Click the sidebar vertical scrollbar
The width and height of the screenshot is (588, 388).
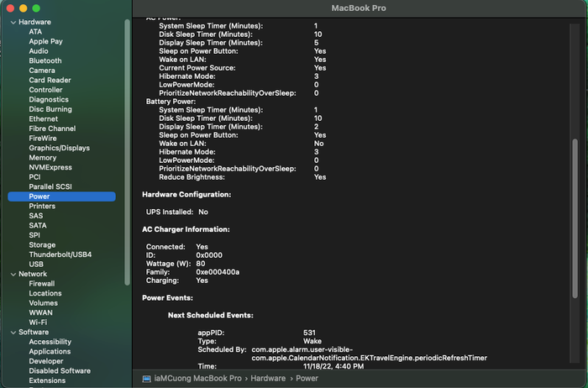[127, 152]
